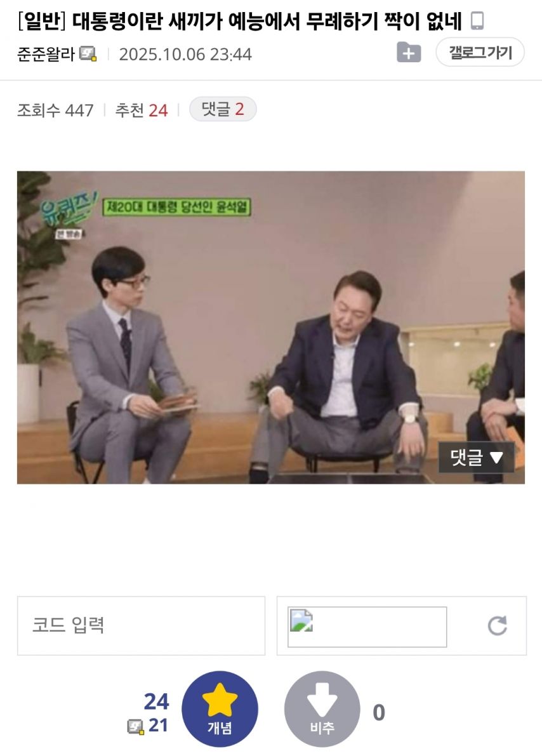542x756 pixels.
Task: Open the 댓글 2 comments pill
Action: tap(223, 109)
